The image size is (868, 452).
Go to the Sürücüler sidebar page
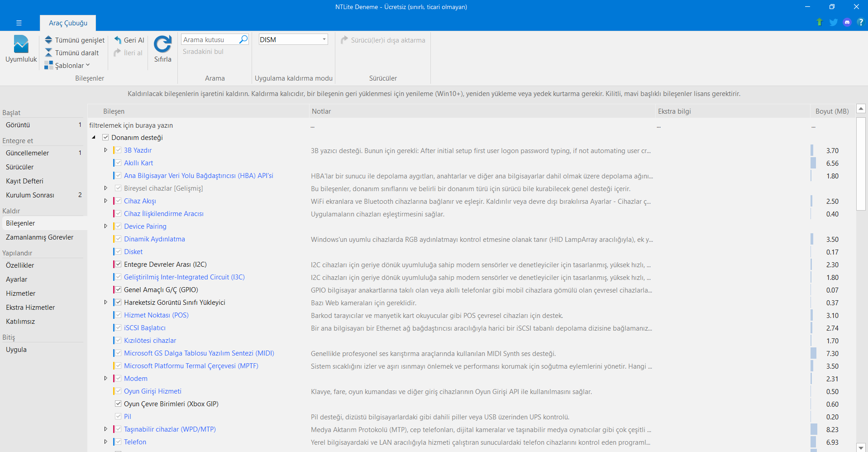[x=43, y=167]
